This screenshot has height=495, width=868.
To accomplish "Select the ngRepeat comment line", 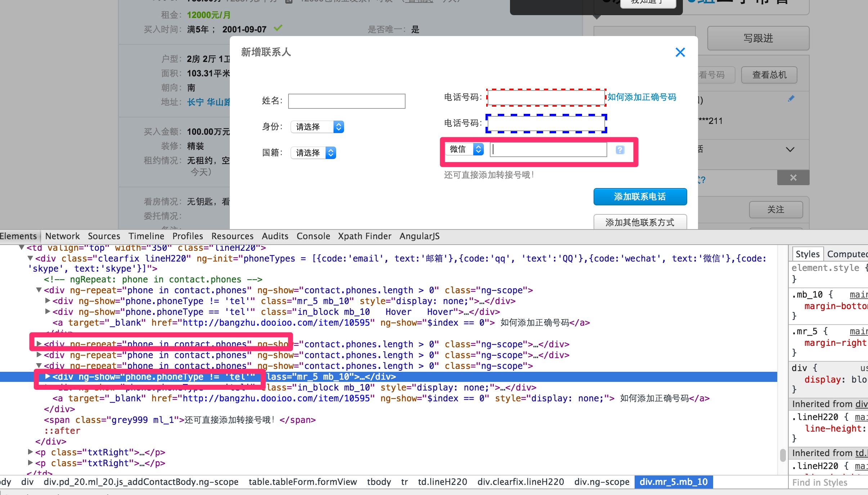I will 153,280.
